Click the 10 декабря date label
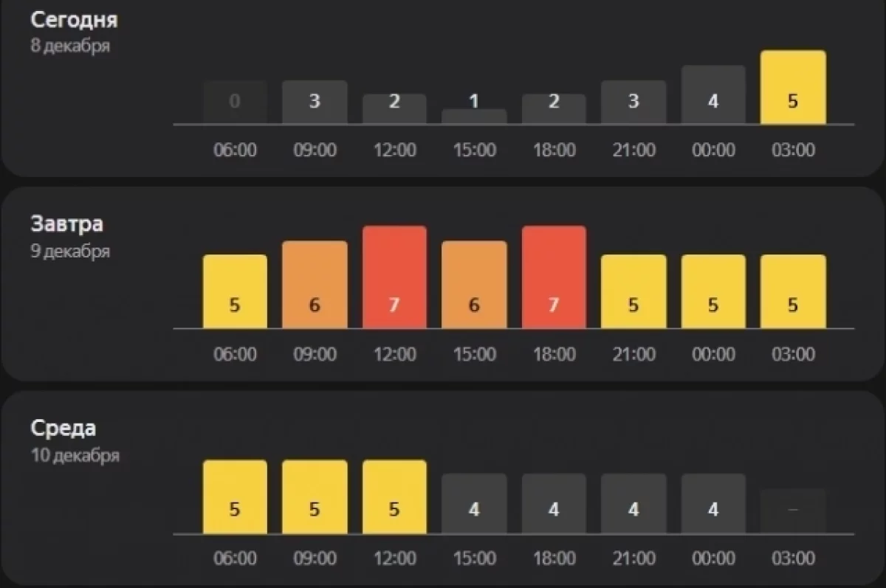This screenshot has height=588, width=886. [x=75, y=455]
